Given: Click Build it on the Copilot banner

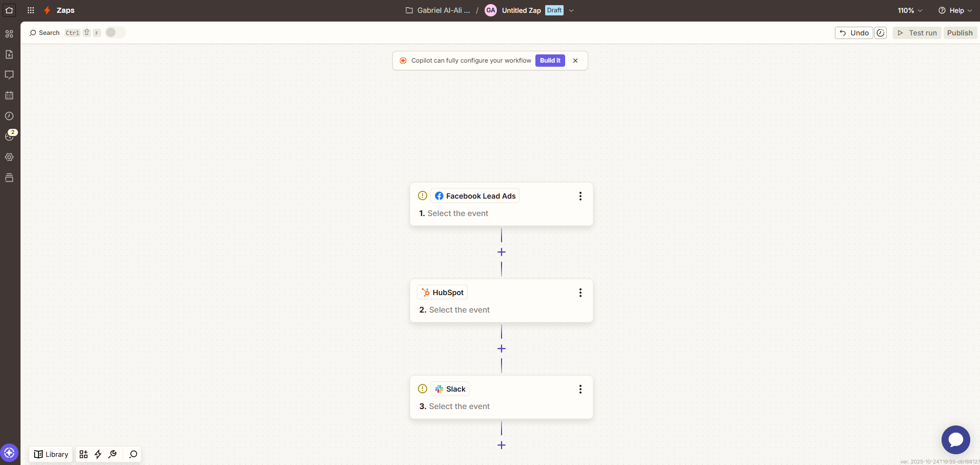Looking at the screenshot, I should 550,60.
